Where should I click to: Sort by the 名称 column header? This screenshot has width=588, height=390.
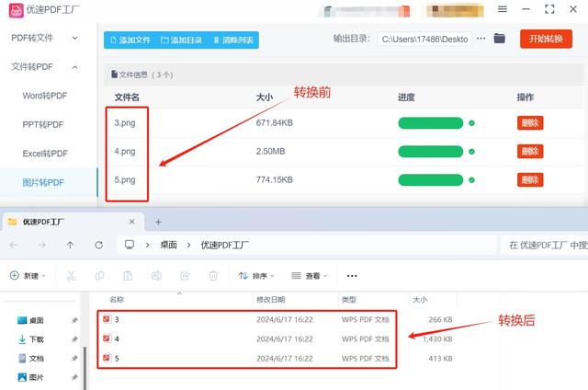click(x=117, y=300)
